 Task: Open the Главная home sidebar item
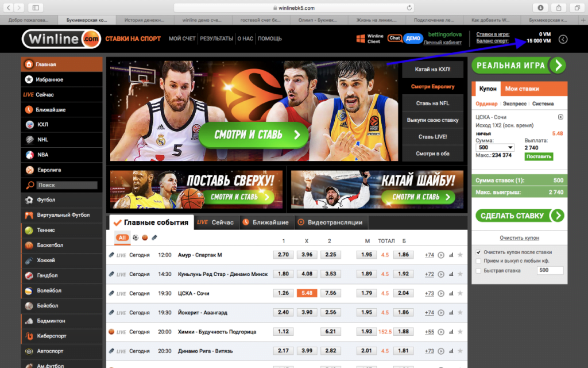pos(61,64)
